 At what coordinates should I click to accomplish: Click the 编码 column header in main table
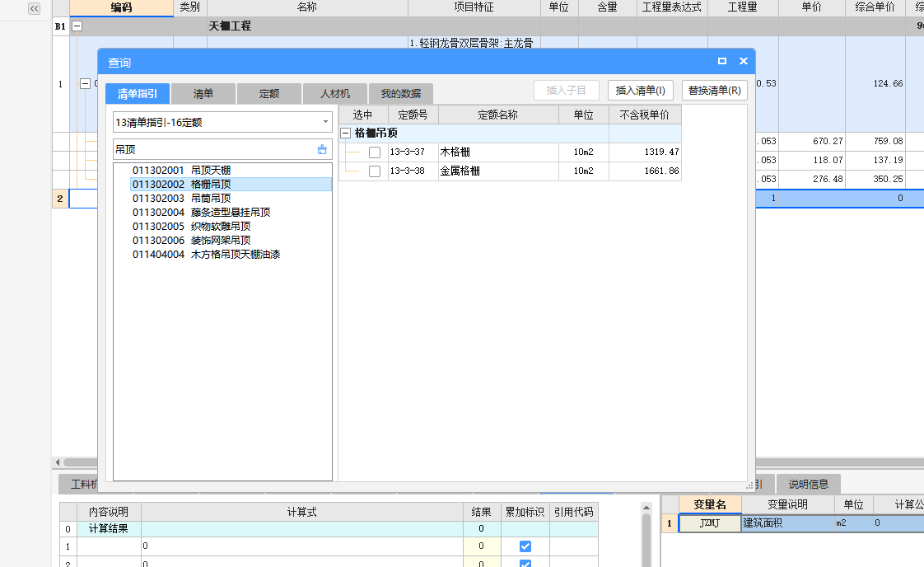click(x=121, y=7)
